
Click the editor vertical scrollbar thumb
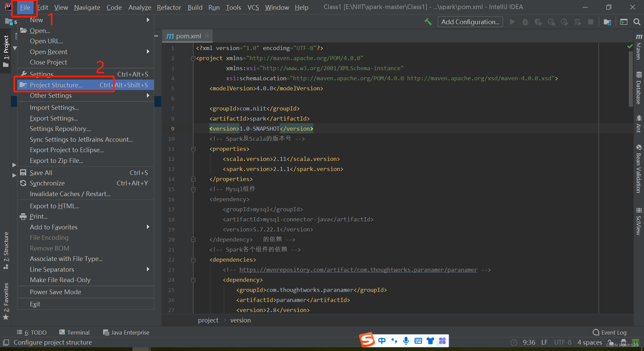631,79
